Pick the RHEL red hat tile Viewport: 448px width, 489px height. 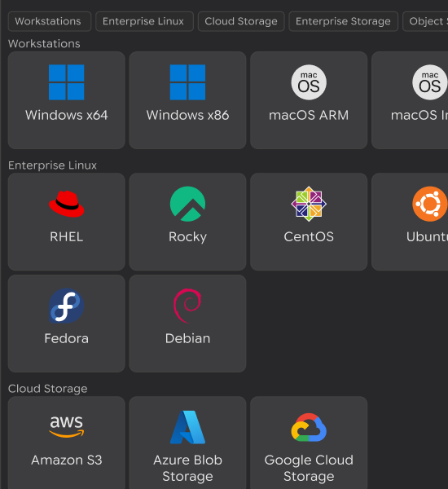coord(67,222)
